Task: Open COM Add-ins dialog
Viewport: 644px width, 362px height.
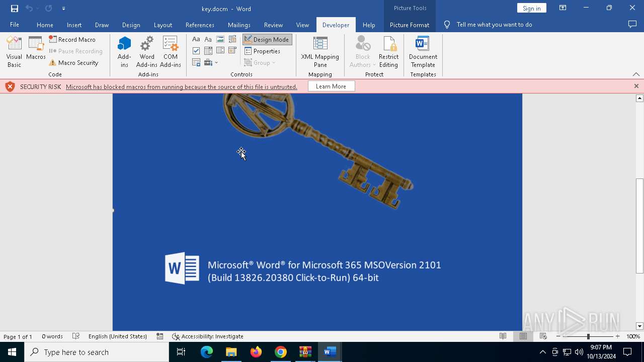Action: (171, 52)
